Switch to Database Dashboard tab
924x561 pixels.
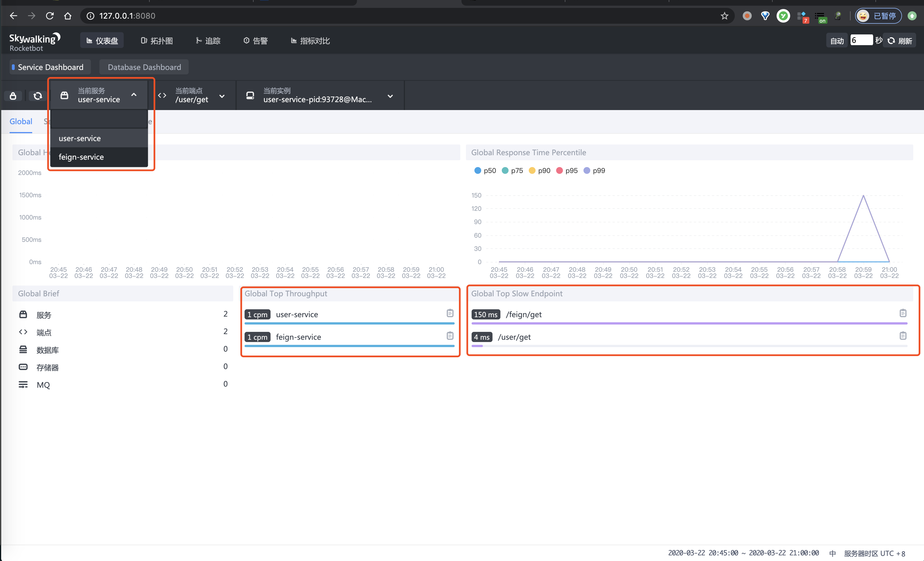click(x=144, y=67)
